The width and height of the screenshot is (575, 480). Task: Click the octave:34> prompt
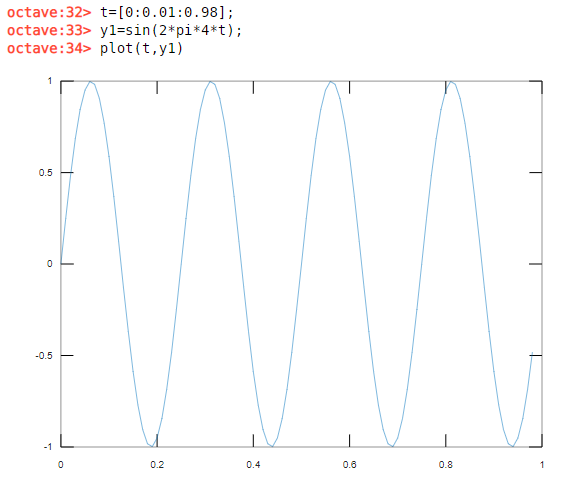[49, 48]
